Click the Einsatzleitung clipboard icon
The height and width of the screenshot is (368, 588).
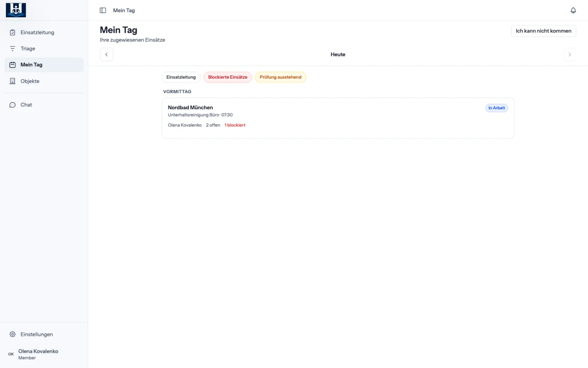point(12,32)
